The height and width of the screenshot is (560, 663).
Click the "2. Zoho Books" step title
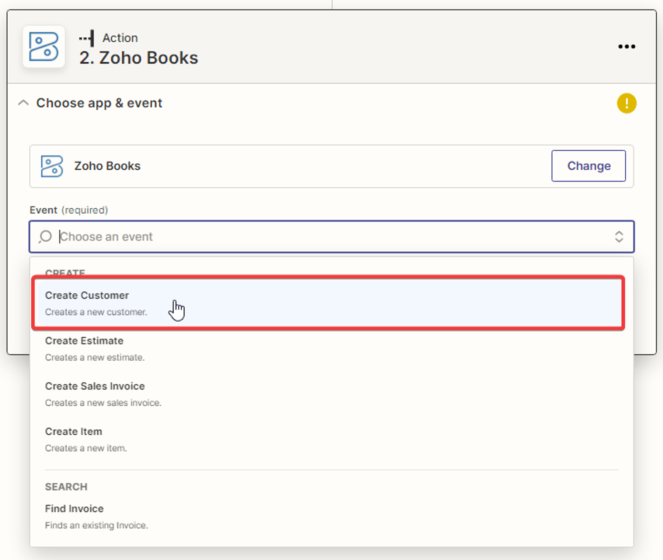click(139, 58)
